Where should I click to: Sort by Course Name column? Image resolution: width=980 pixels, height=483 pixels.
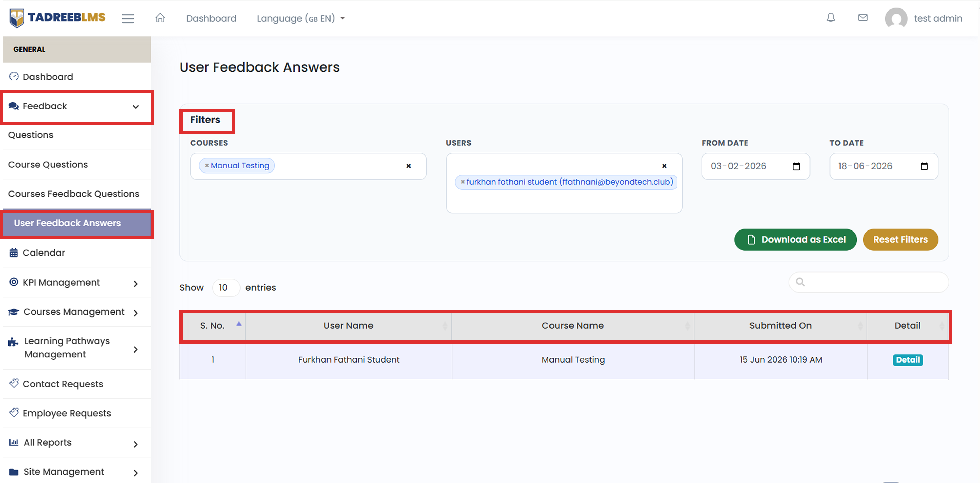[573, 326]
